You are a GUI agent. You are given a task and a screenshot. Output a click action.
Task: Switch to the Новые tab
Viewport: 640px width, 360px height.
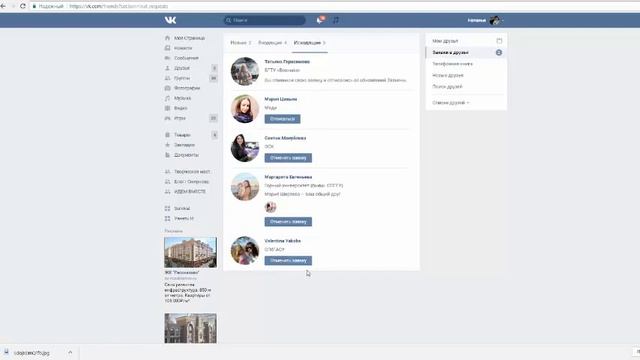240,43
